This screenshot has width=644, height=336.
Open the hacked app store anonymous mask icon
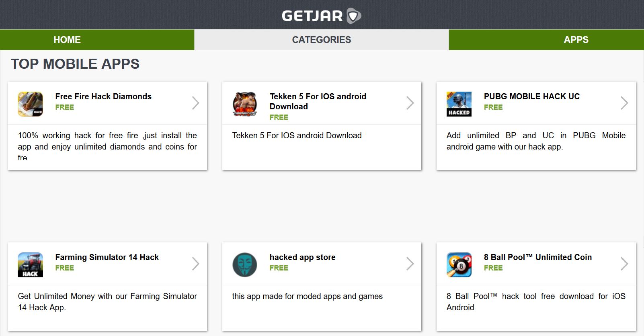point(244,263)
